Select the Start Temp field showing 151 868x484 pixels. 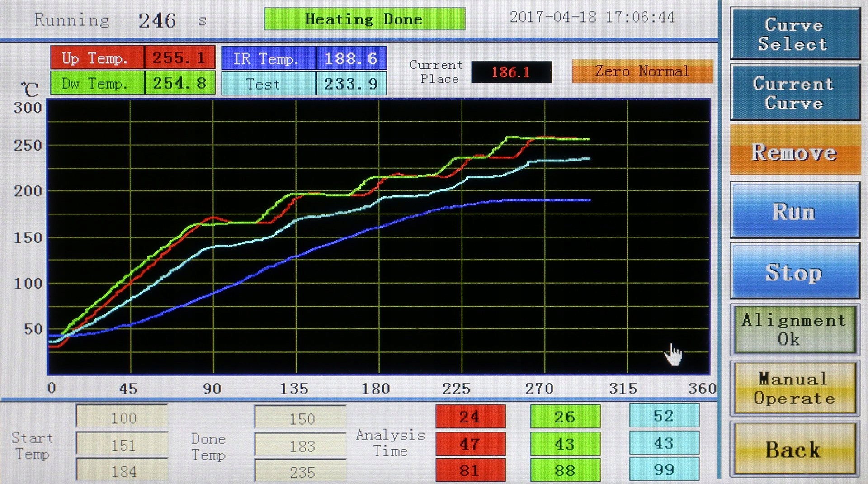tap(122, 444)
